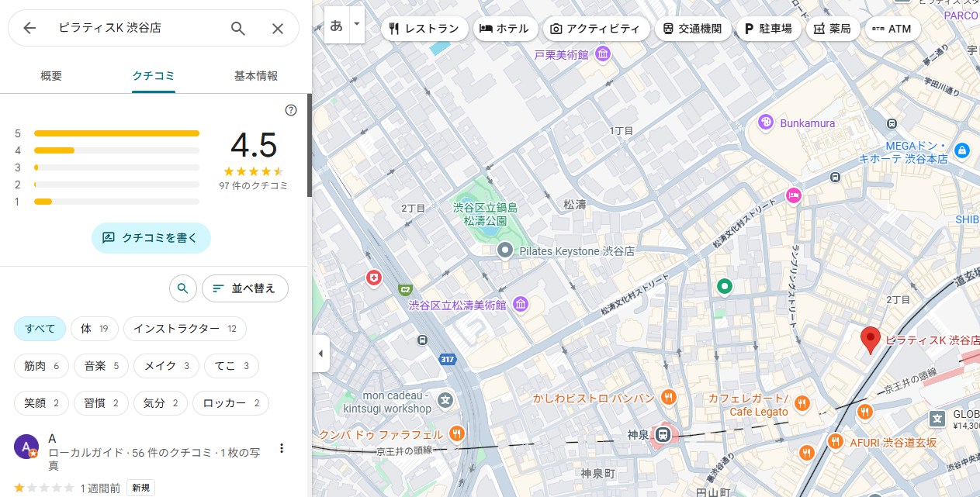The height and width of the screenshot is (497, 980).
Task: Click the 神泉 station icon on map
Action: [665, 434]
